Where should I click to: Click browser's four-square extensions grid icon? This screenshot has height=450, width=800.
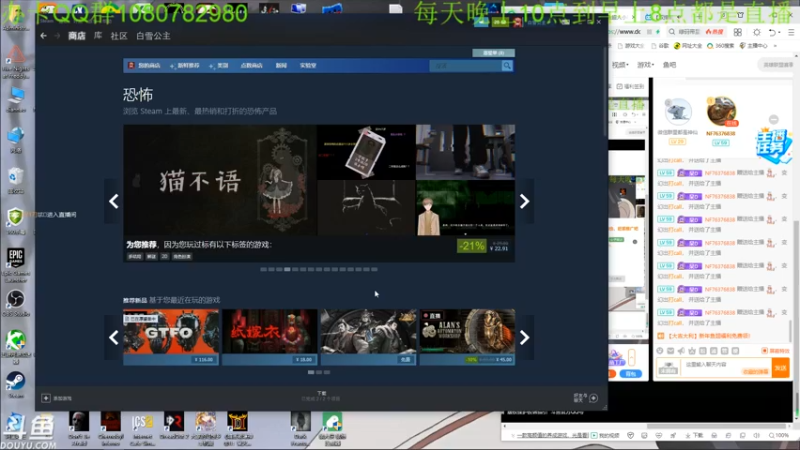pos(738,32)
